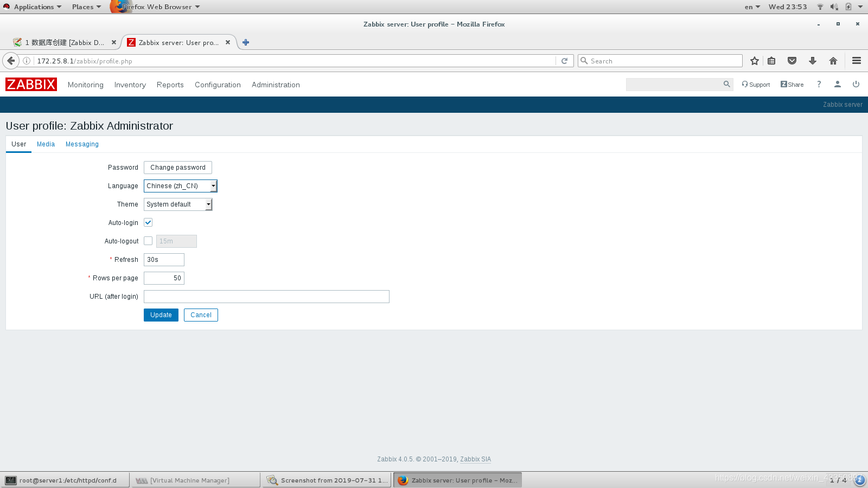Click the Update button
The image size is (868, 488).
tap(161, 315)
